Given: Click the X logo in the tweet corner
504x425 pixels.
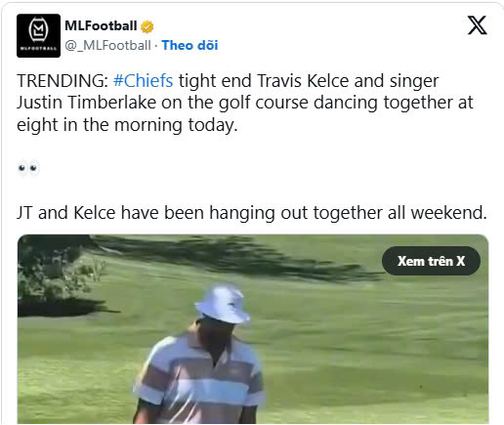Looking at the screenshot, I should pos(477,25).
